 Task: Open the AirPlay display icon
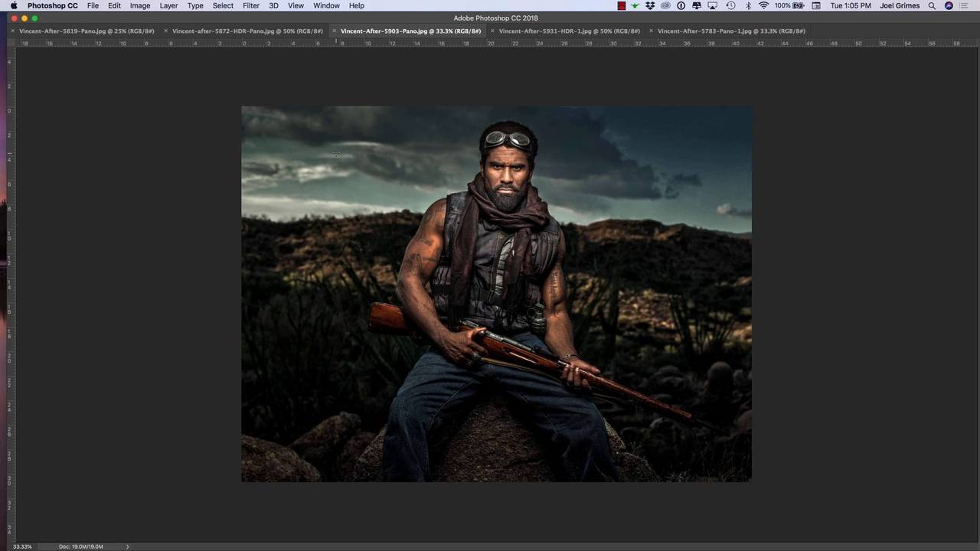click(x=713, y=5)
